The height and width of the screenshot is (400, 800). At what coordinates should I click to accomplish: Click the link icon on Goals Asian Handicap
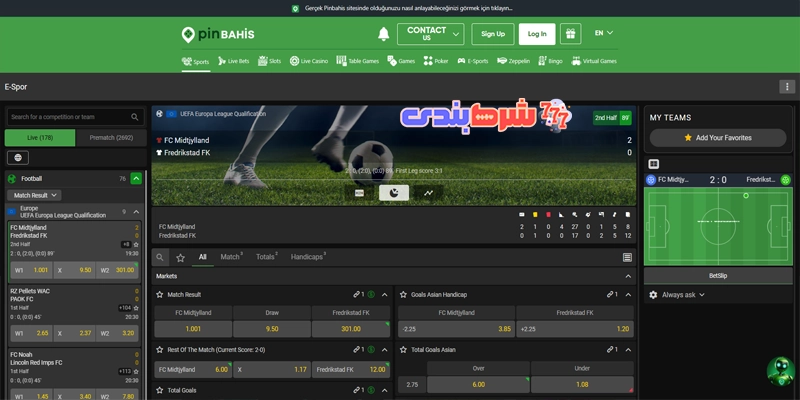(x=610, y=294)
